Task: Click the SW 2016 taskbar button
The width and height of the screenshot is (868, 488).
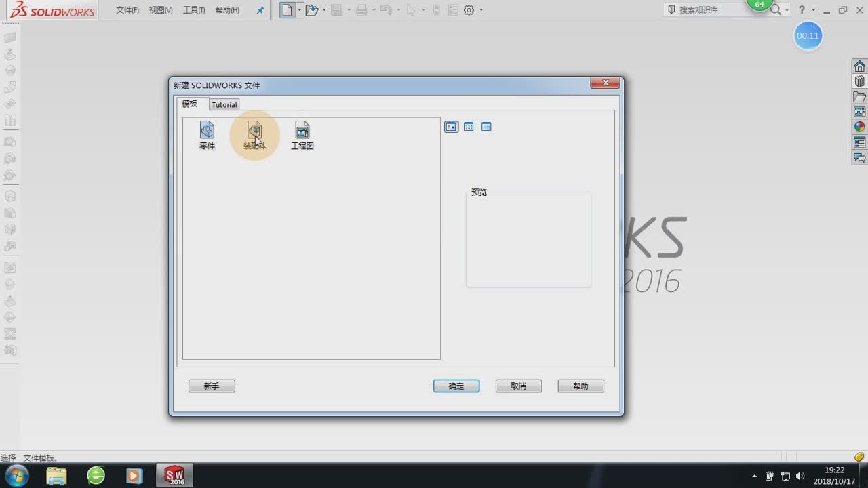Action: point(175,476)
